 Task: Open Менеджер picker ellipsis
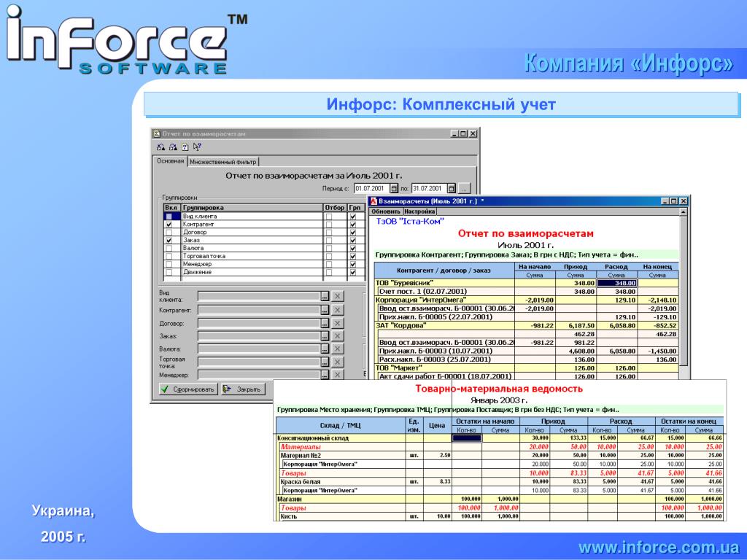click(x=325, y=375)
